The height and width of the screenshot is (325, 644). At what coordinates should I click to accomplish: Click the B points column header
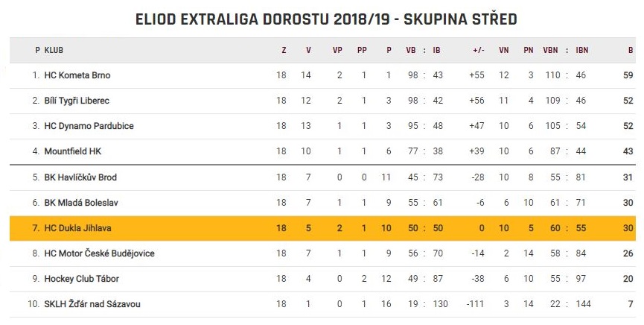[x=631, y=50]
